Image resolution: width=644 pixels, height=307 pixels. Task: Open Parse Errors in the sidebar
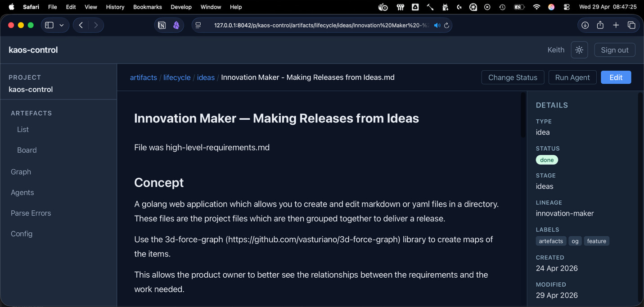coord(31,213)
